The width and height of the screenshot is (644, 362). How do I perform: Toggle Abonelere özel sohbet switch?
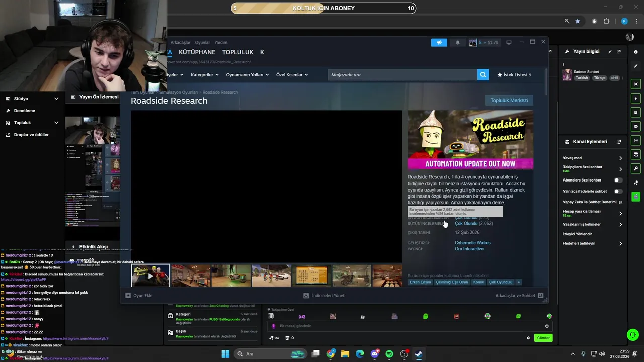point(618,180)
